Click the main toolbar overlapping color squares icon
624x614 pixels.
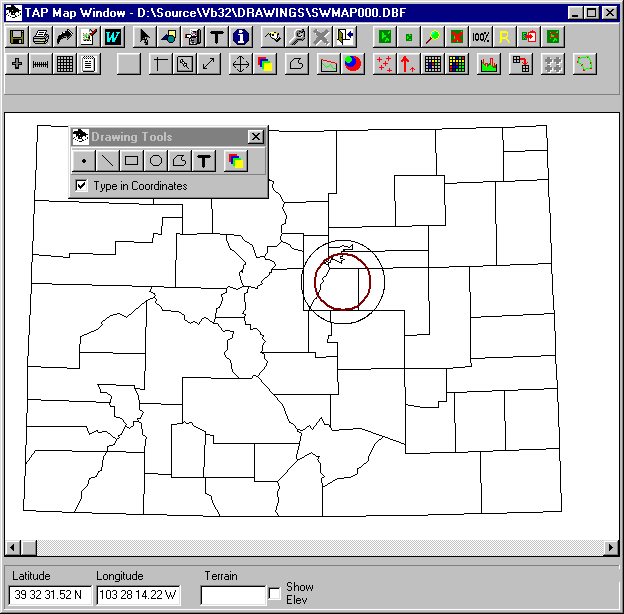(265, 64)
